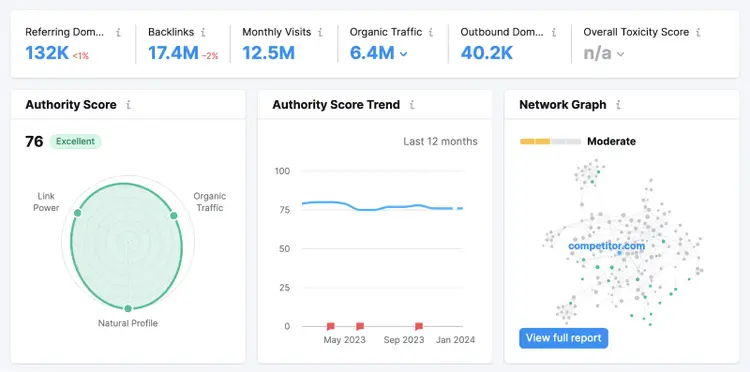This screenshot has height=372, width=750.
Task: Click the <1% change next to 132K
Action: (81, 56)
